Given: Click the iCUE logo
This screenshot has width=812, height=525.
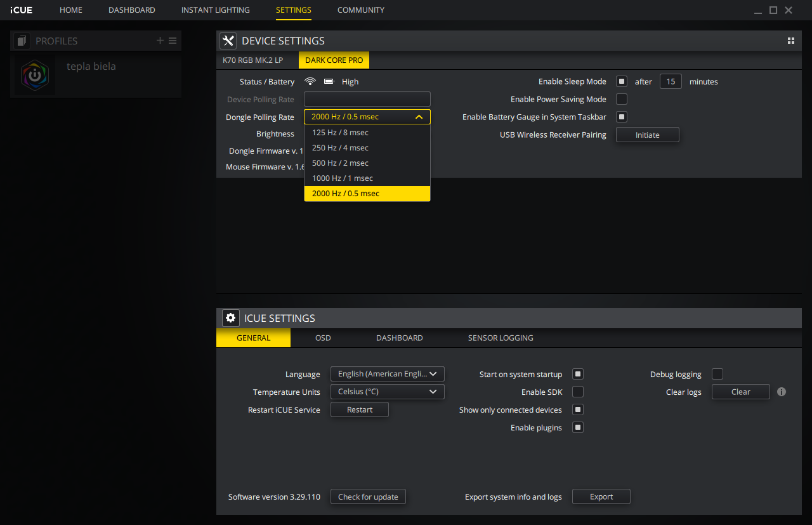Looking at the screenshot, I should (x=22, y=10).
